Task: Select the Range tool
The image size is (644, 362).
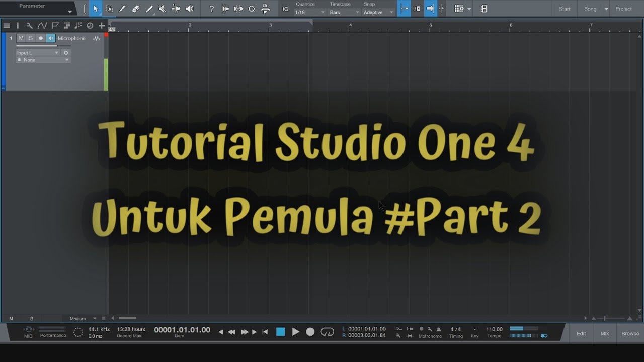Action: pyautogui.click(x=109, y=9)
